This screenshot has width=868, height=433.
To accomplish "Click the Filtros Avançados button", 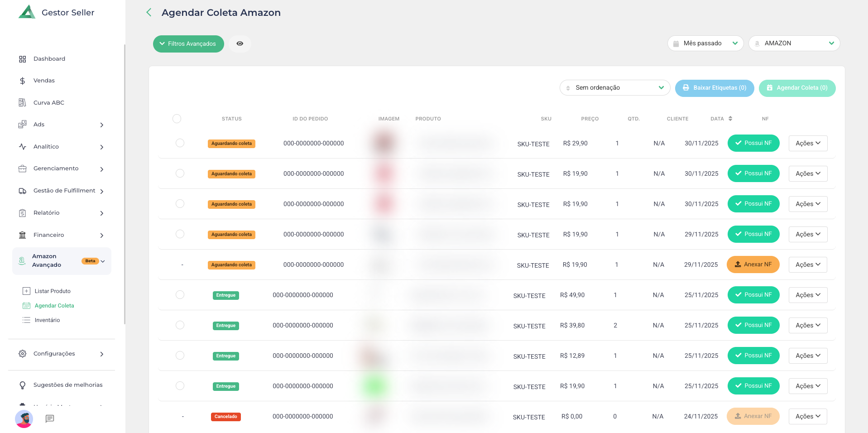I will click(188, 44).
